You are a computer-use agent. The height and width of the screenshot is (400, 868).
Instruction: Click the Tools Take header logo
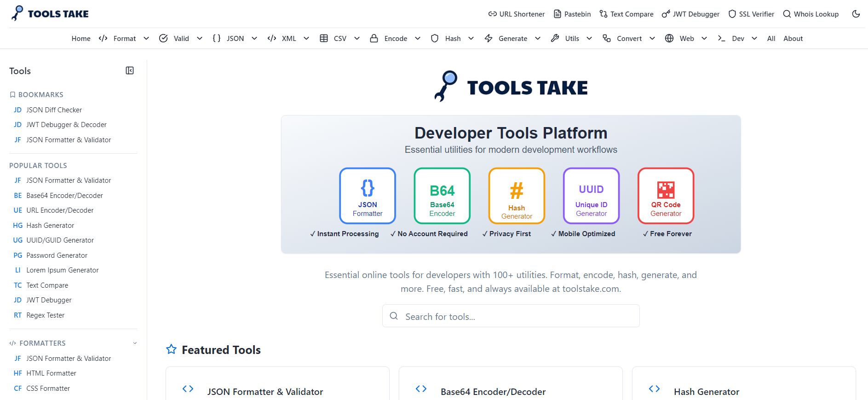[x=50, y=13]
